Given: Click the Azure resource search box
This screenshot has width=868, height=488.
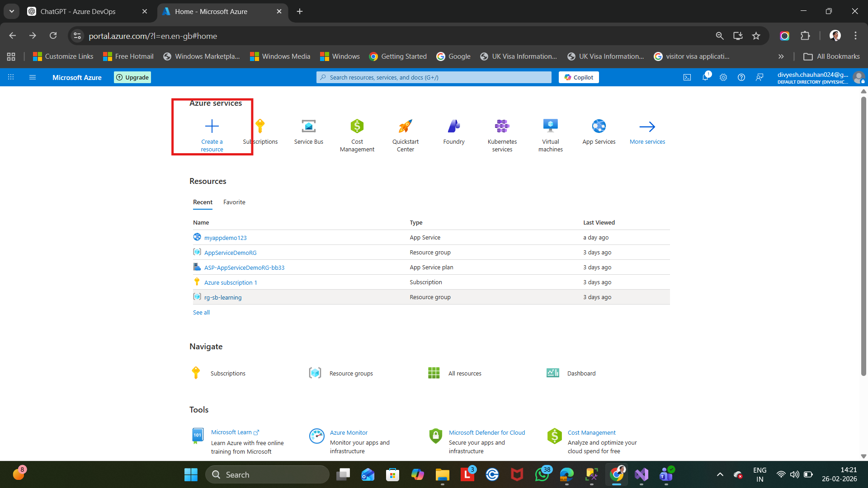Looking at the screenshot, I should click(x=434, y=77).
